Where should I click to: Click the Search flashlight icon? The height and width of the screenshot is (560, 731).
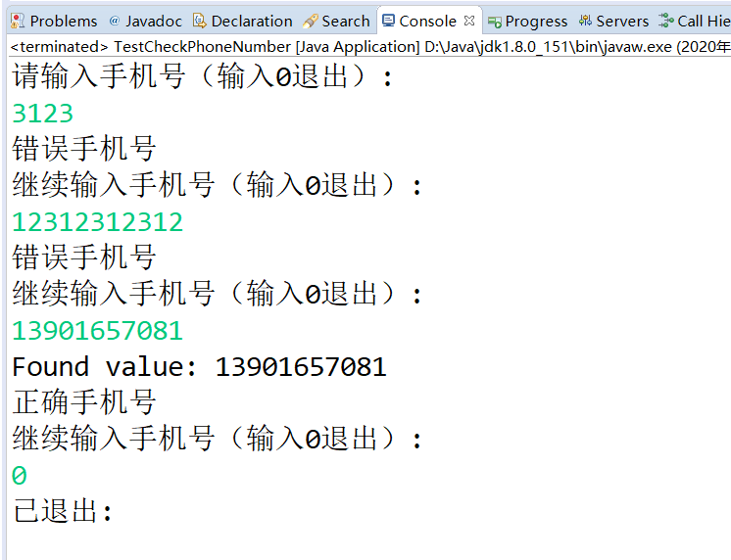tap(310, 21)
